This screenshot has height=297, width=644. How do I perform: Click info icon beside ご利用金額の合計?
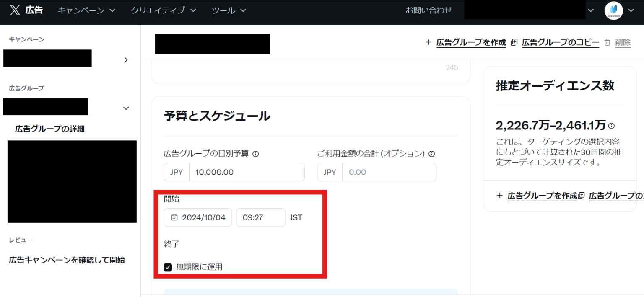(431, 154)
